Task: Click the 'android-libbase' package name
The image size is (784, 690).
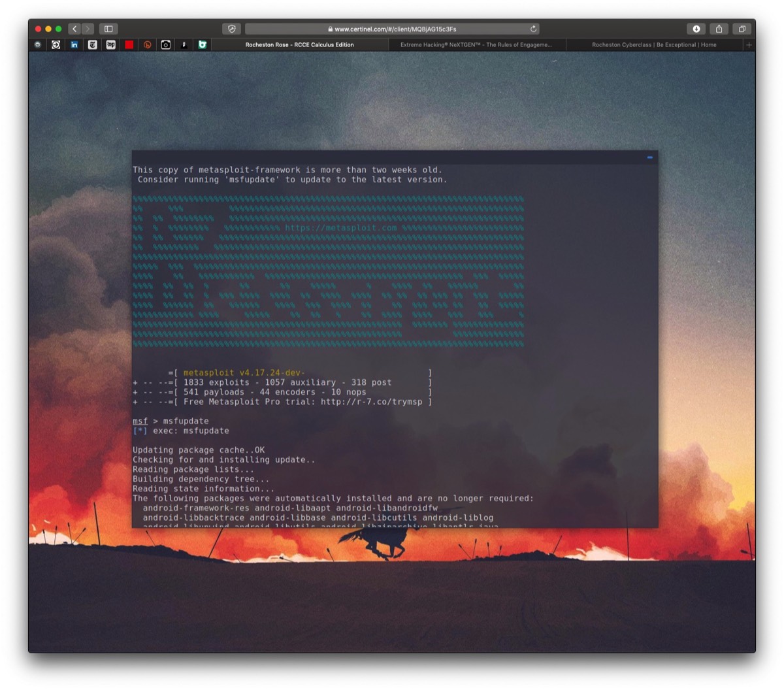Action: (x=287, y=517)
